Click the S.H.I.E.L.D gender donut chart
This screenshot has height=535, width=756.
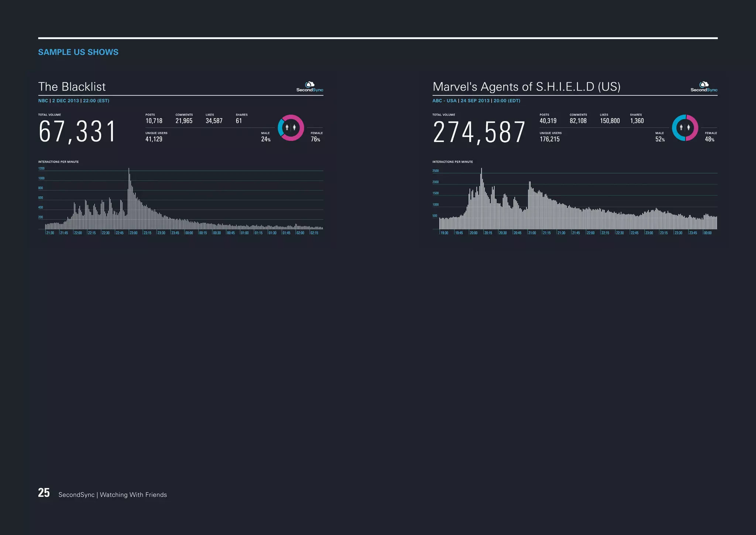click(x=685, y=128)
